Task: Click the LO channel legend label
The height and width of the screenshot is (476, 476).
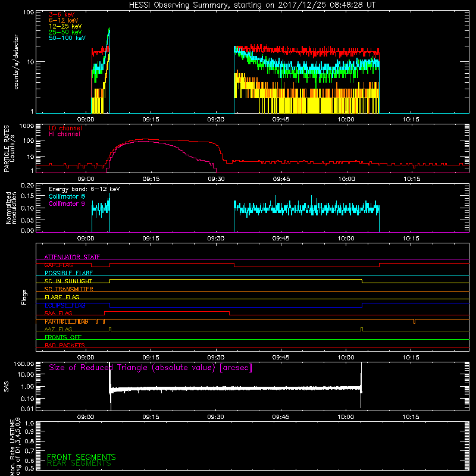Action: [x=65, y=128]
